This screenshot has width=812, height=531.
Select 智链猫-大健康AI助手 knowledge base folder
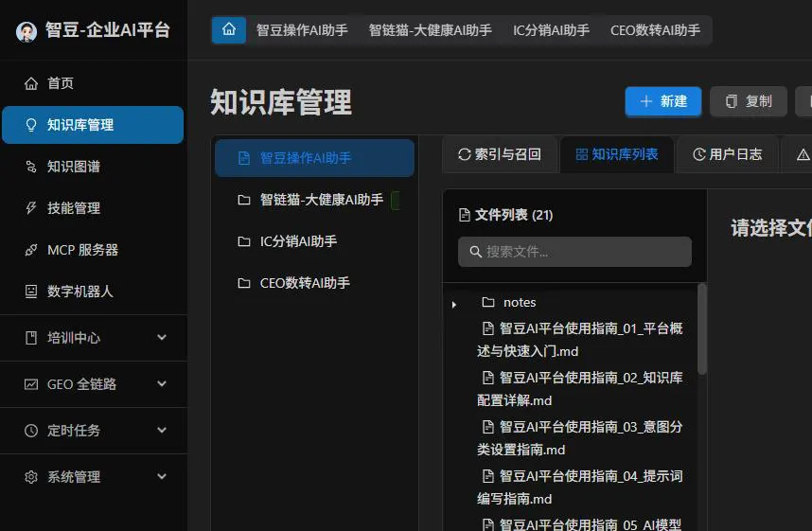coord(314,200)
